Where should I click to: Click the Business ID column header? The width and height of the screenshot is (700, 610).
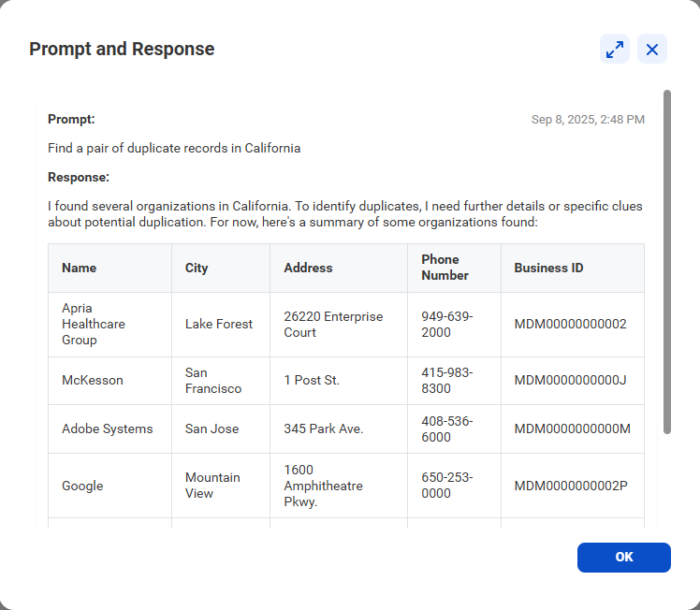pos(573,269)
